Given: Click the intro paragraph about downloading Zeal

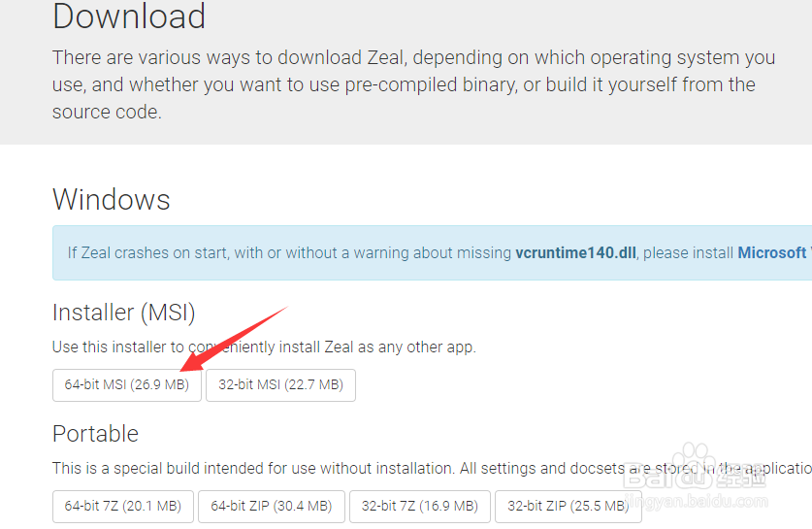Looking at the screenshot, I should [x=414, y=84].
